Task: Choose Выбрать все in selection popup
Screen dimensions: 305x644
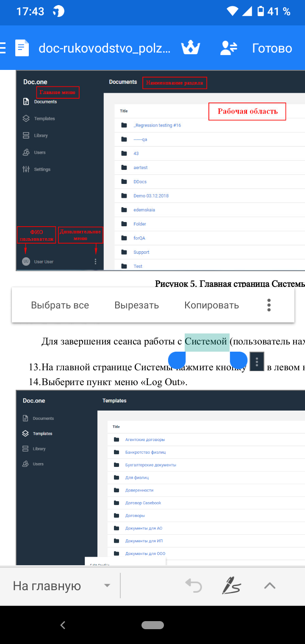Action: tap(60, 305)
